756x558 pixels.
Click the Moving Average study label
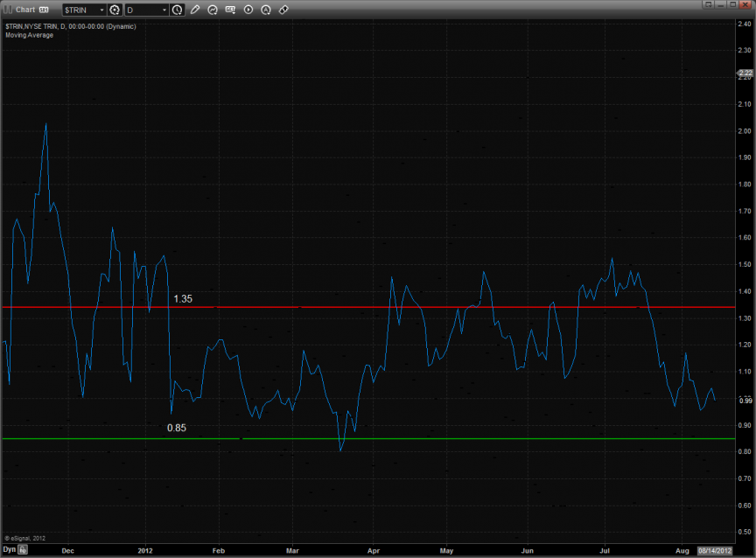tap(28, 35)
